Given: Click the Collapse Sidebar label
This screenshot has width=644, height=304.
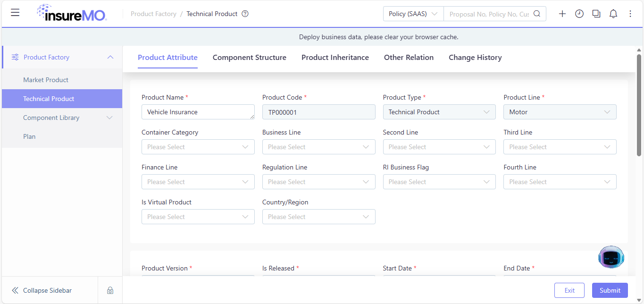Looking at the screenshot, I should click(x=47, y=290).
